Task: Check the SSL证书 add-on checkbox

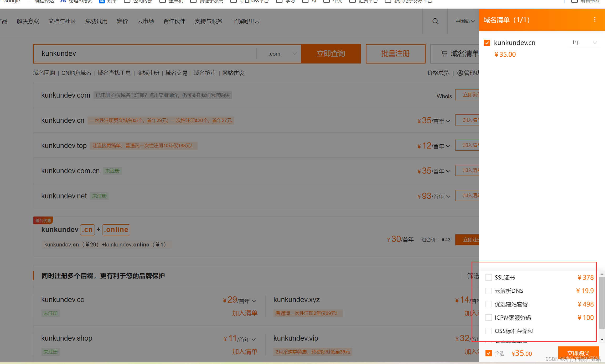Action: coord(489,277)
